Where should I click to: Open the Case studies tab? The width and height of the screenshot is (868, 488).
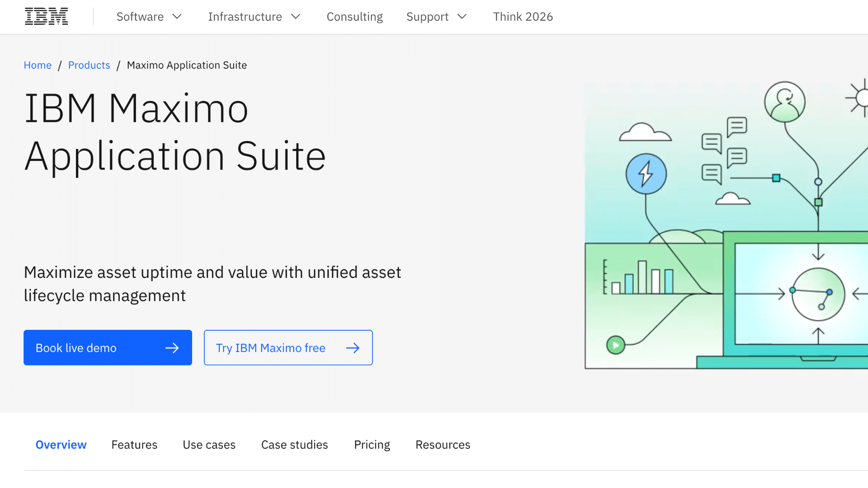click(x=294, y=445)
